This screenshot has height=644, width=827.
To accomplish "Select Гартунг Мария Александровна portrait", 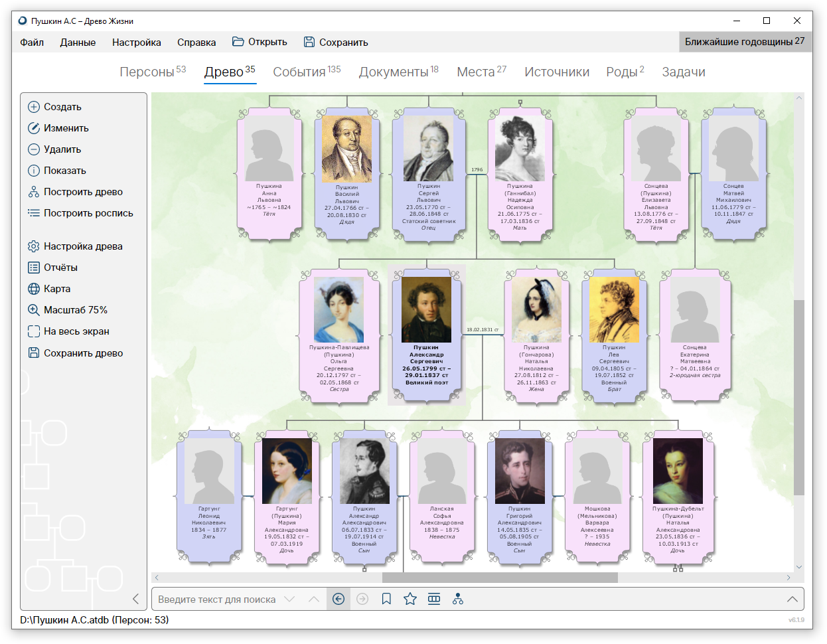I will click(x=287, y=471).
